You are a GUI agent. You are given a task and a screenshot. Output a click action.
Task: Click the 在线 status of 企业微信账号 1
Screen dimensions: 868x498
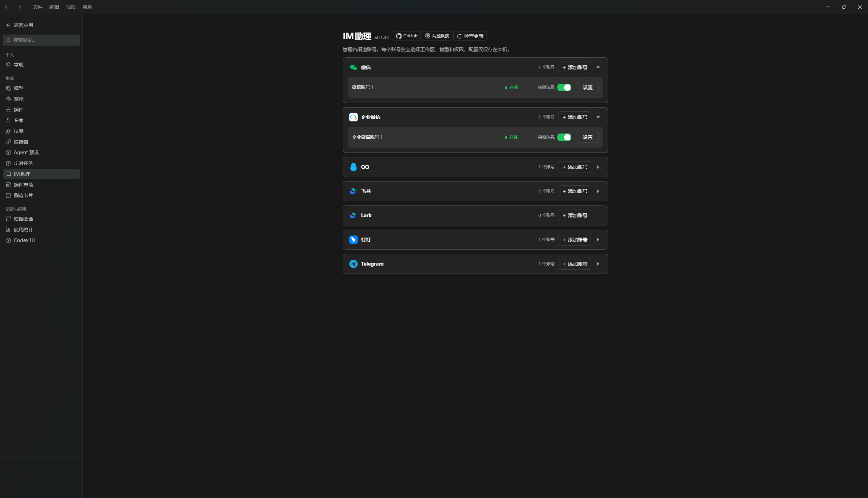tap(511, 137)
